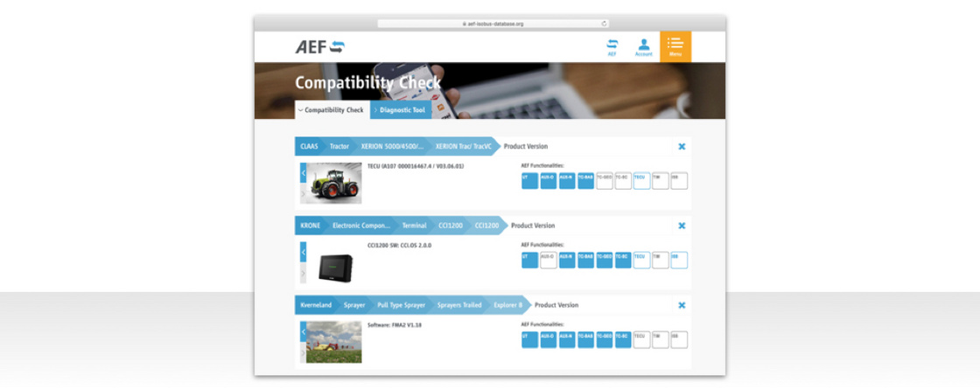Switch to Diagnostic Tool tab
The image size is (980, 391).
(x=401, y=110)
